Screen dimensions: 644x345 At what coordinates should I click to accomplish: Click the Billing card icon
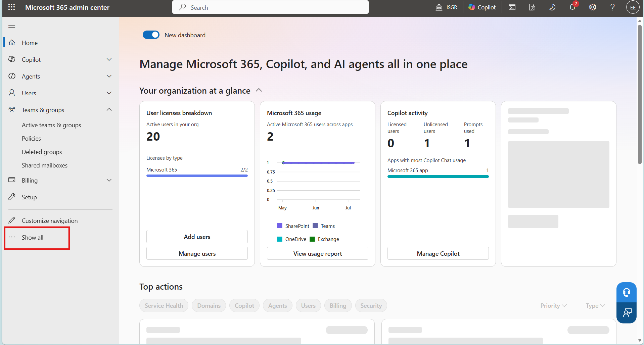click(x=12, y=180)
